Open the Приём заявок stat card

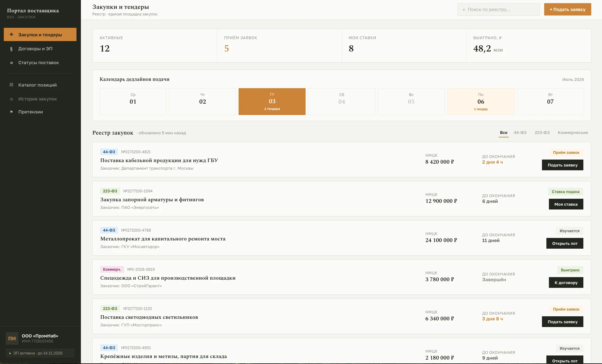tap(279, 45)
